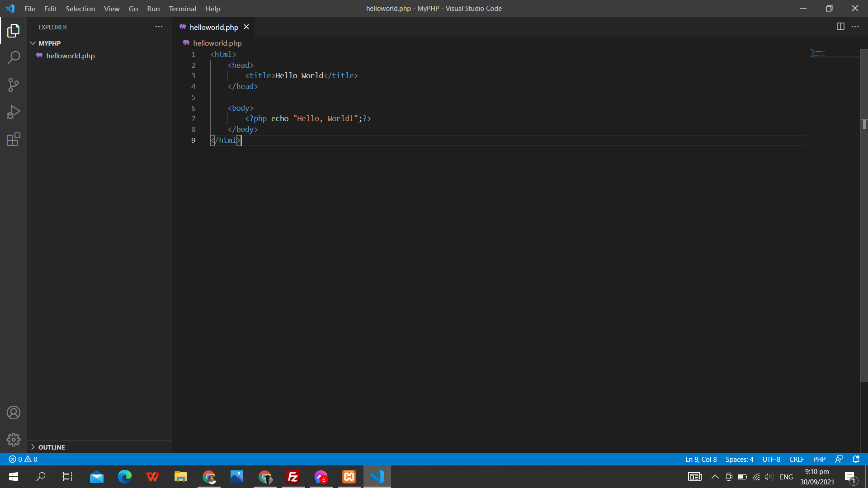
Task: Open the Selection menu
Action: (x=80, y=9)
